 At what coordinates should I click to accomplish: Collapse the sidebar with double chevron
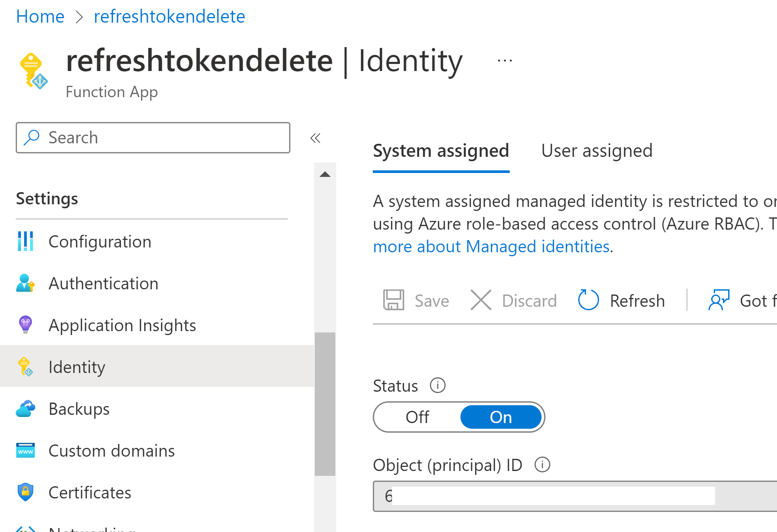pyautogui.click(x=315, y=138)
